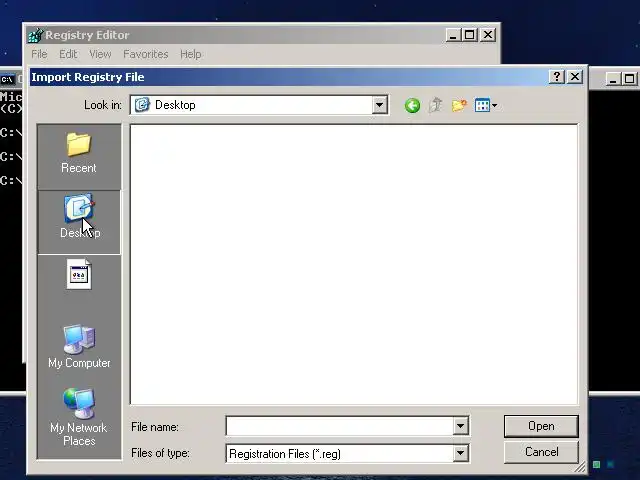This screenshot has width=640, height=480.
Task: Expand the Look in dropdown
Action: 379,105
